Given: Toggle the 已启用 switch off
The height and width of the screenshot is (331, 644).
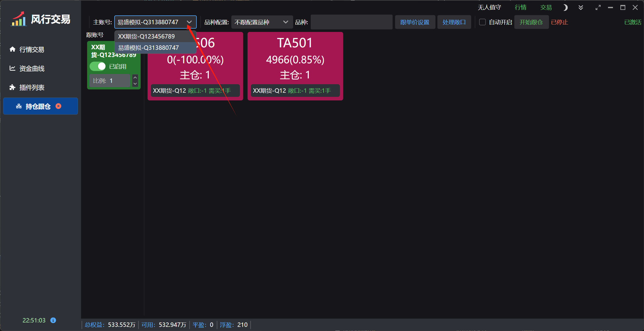Looking at the screenshot, I should tap(98, 66).
